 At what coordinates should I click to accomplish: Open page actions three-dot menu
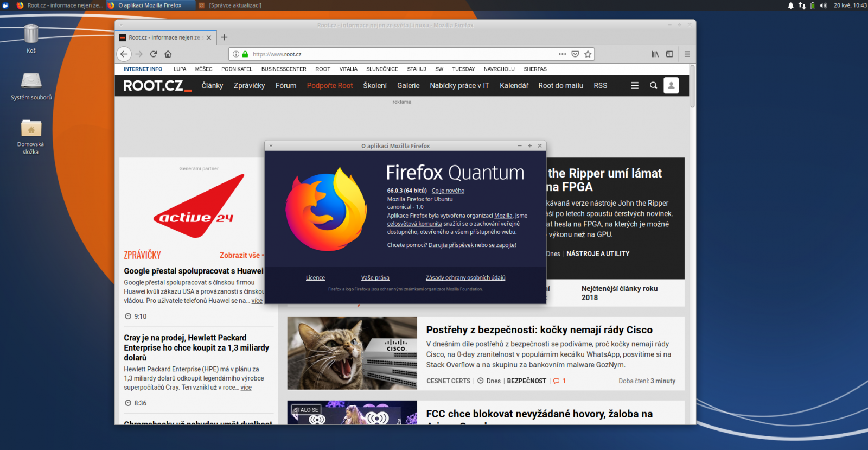pos(563,54)
